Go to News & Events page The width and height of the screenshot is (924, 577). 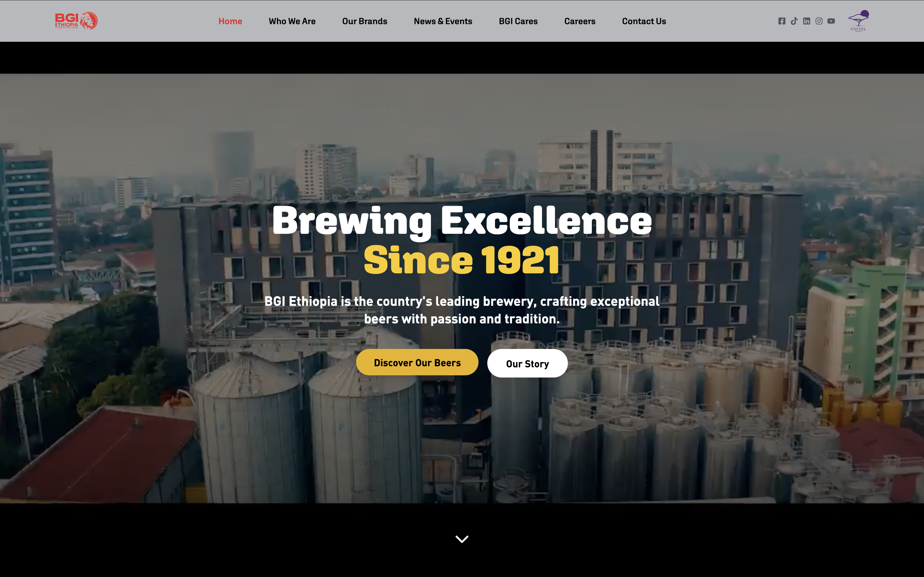click(x=443, y=21)
